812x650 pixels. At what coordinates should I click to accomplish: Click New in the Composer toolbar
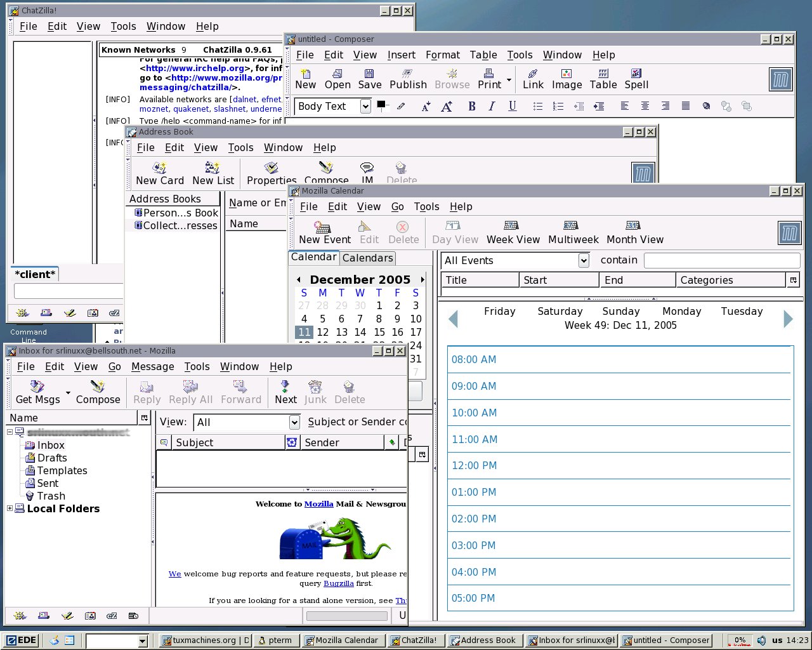[x=305, y=79]
